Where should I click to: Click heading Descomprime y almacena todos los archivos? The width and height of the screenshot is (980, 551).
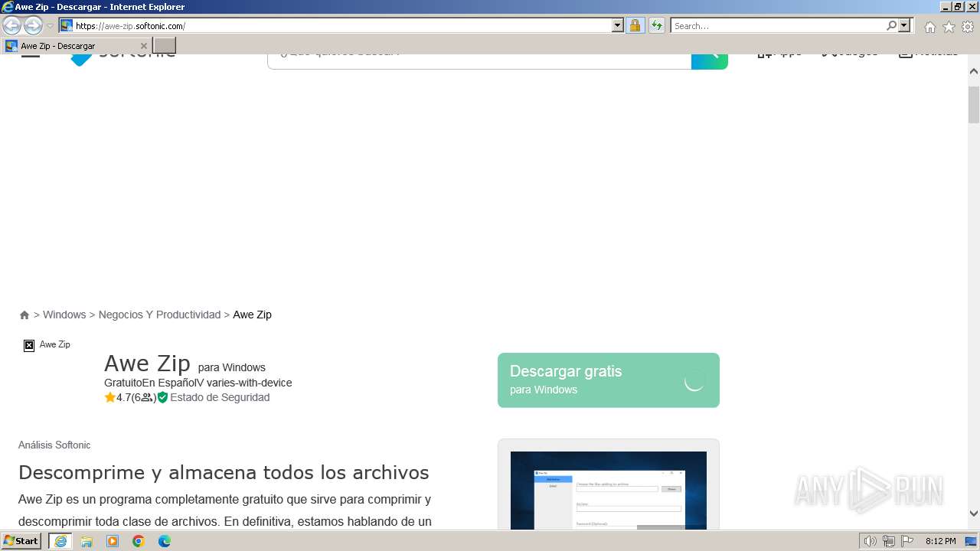(224, 471)
